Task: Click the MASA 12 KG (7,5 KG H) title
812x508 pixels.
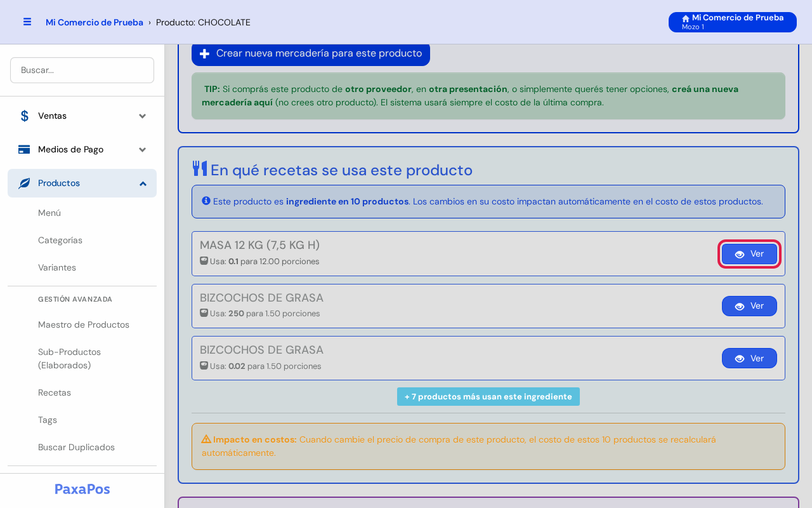Action: pos(260,245)
